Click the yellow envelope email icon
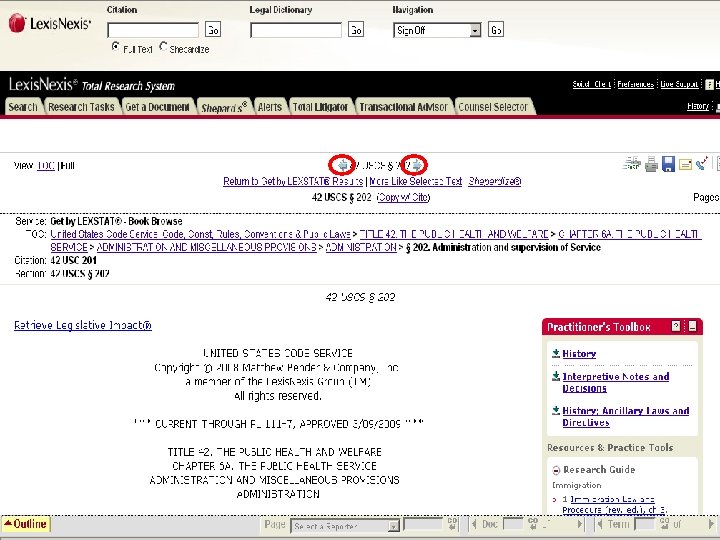Viewport: 720px width, 540px height. point(685,164)
